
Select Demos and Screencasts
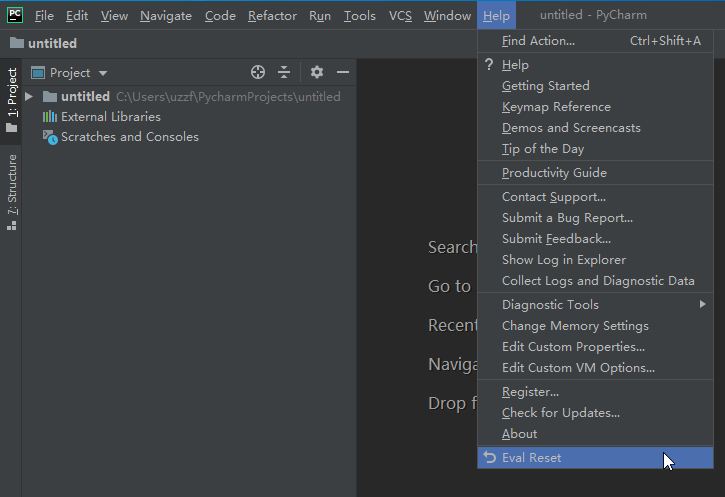pyautogui.click(x=596, y=128)
